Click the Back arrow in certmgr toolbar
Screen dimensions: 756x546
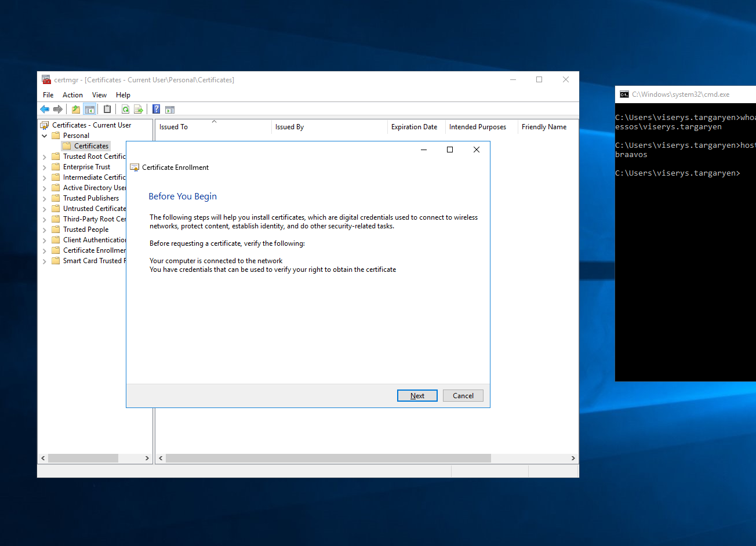click(45, 109)
